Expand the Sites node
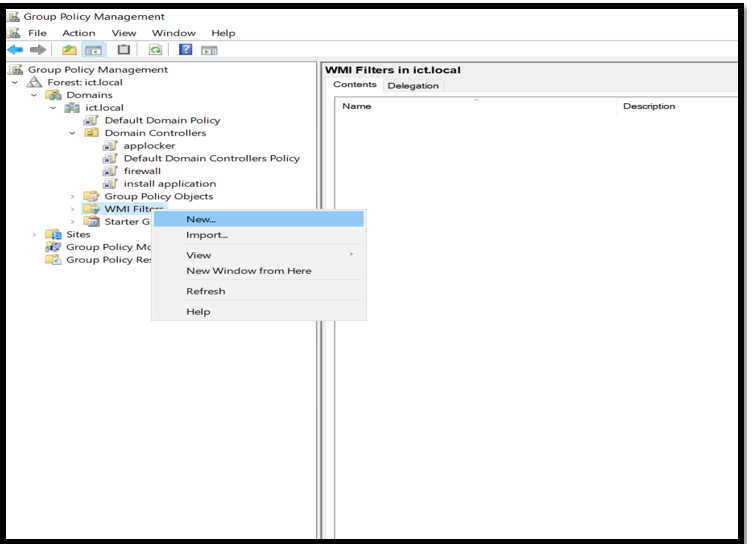This screenshot has height=548, width=752. [x=34, y=234]
